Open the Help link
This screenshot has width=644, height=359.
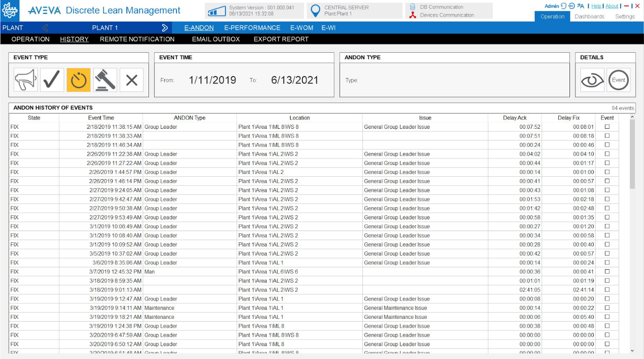(596, 6)
